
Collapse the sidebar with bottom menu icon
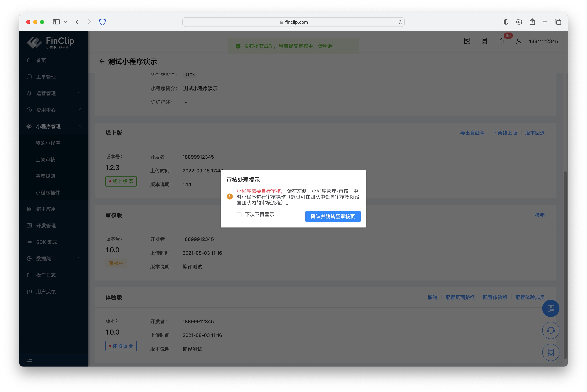point(29,359)
